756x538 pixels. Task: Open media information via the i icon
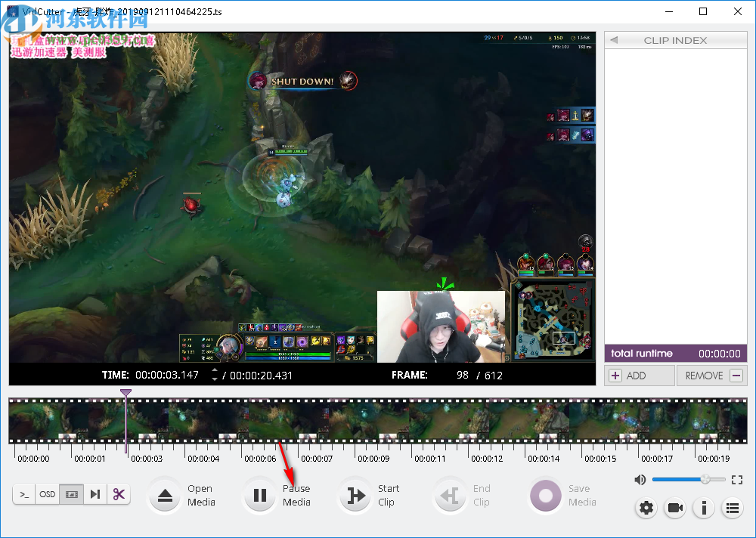tap(704, 508)
